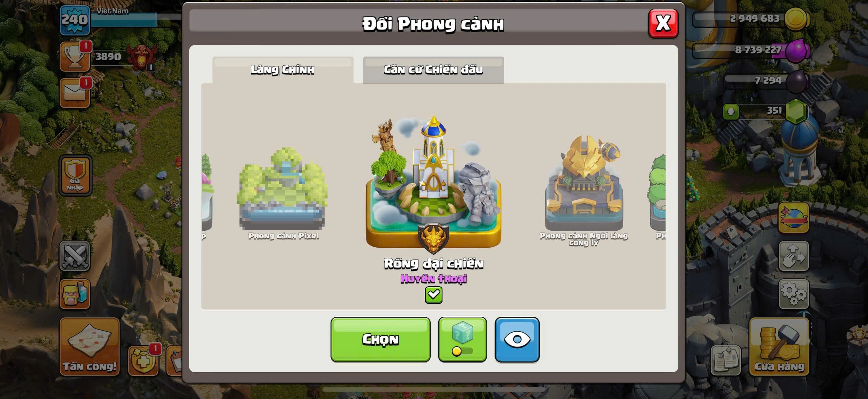
Task: Select the Làng Chính tab
Action: tap(282, 70)
